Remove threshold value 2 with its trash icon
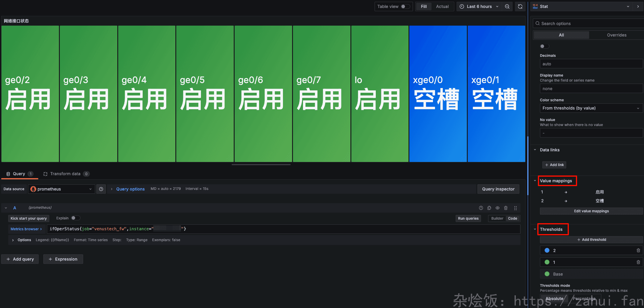 (x=638, y=250)
